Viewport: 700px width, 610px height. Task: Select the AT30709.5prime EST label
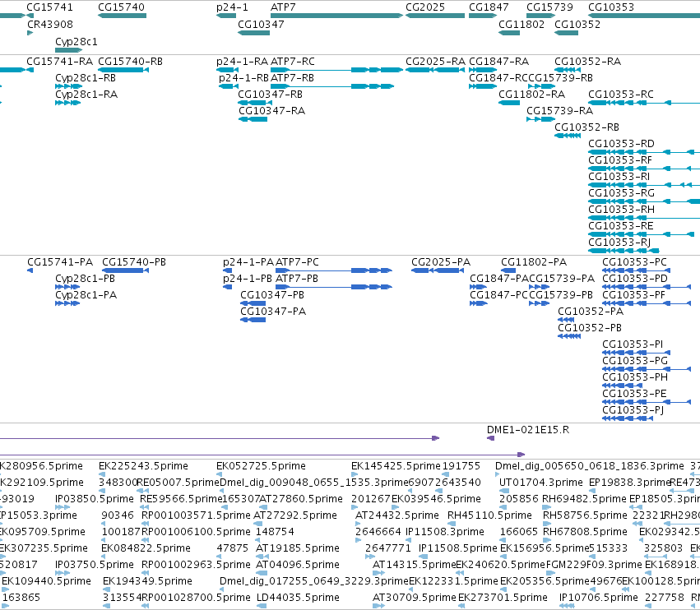pos(415,597)
